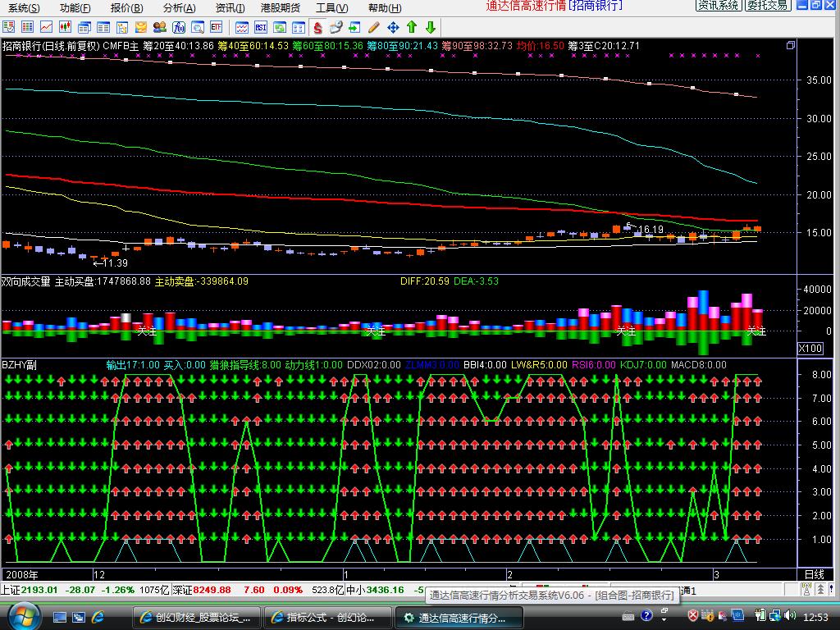Click Show Desktop icon in quick launch

[x=59, y=617]
